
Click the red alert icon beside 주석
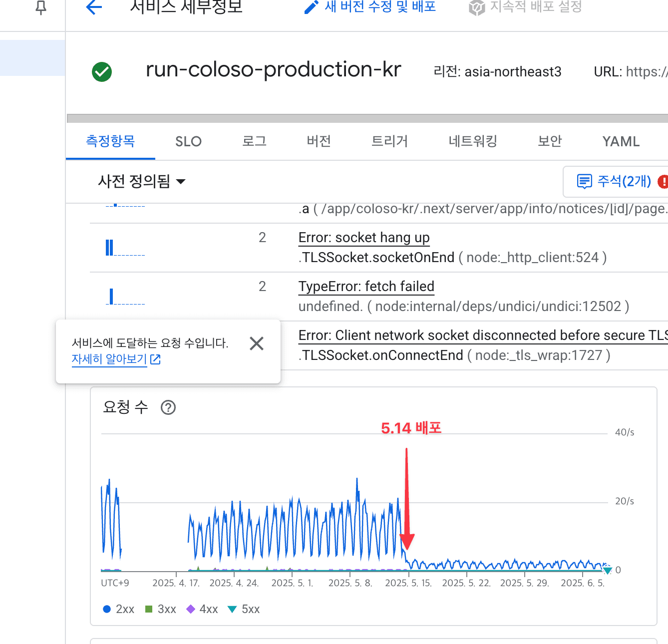click(663, 182)
